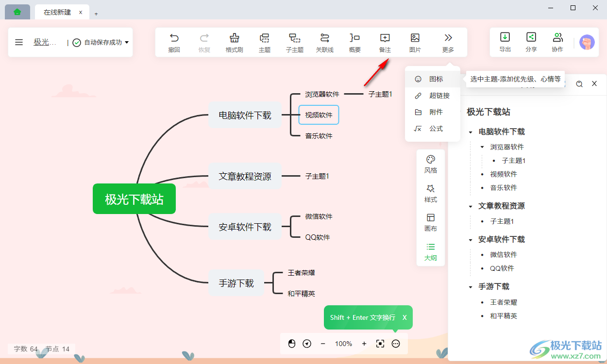Click the 字数 64 word count
This screenshot has height=364, width=607.
pyautogui.click(x=26, y=349)
